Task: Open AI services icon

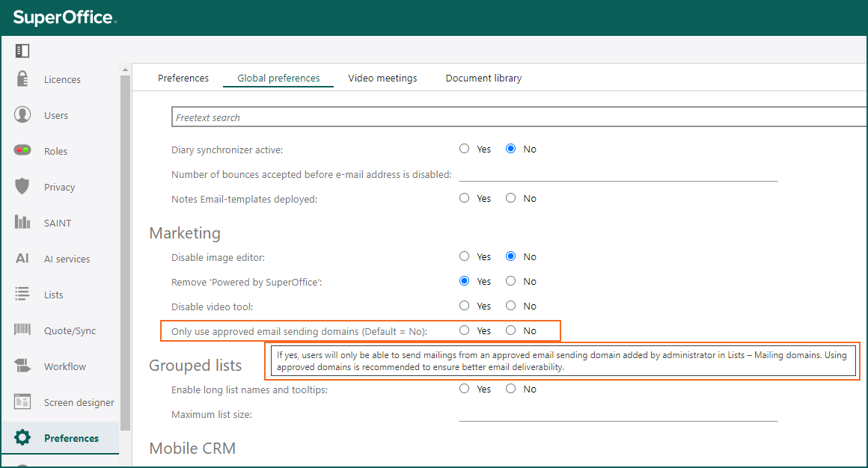Action: [22, 259]
